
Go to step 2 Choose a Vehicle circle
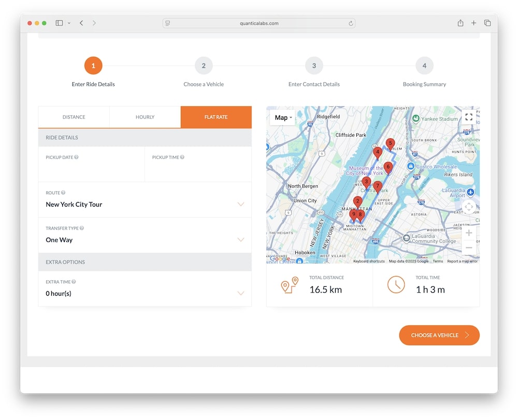click(204, 65)
